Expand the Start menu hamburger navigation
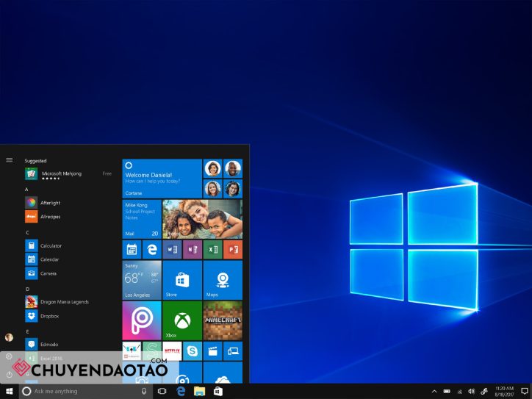This screenshot has width=532, height=399. click(9, 159)
